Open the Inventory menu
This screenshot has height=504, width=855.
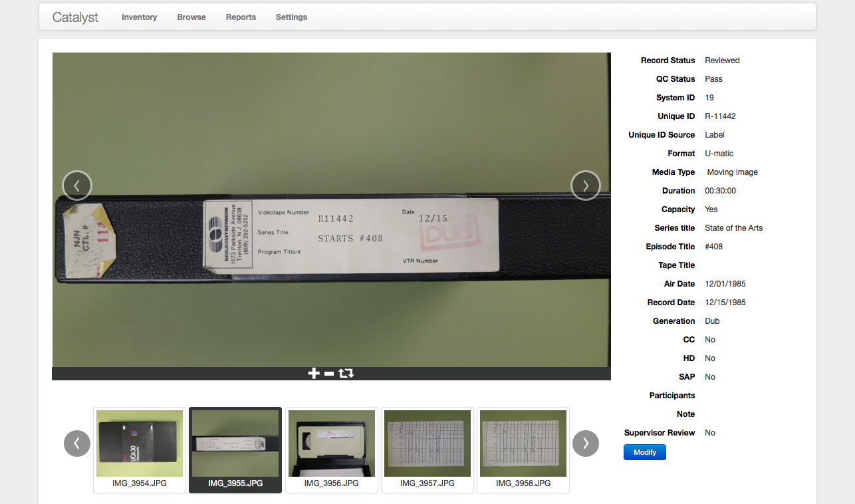139,17
